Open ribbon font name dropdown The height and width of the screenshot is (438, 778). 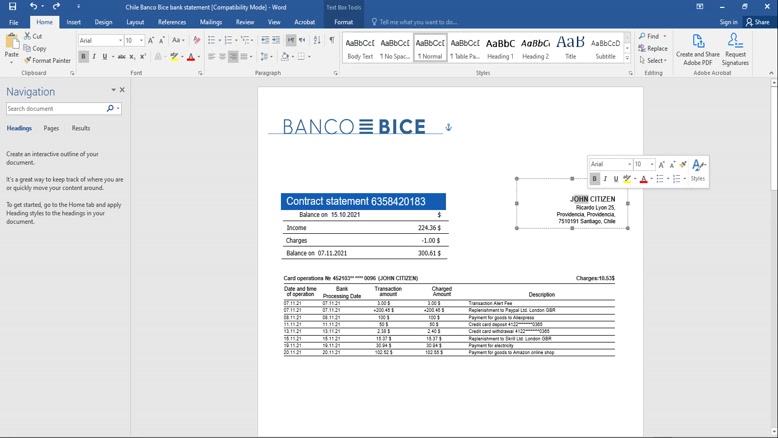pyautogui.click(x=120, y=40)
